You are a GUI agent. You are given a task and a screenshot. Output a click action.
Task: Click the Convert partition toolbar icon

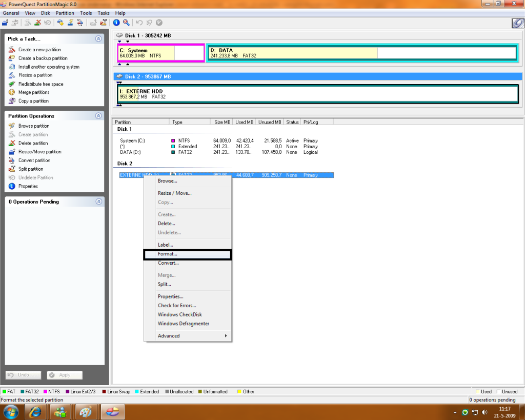tap(80, 23)
